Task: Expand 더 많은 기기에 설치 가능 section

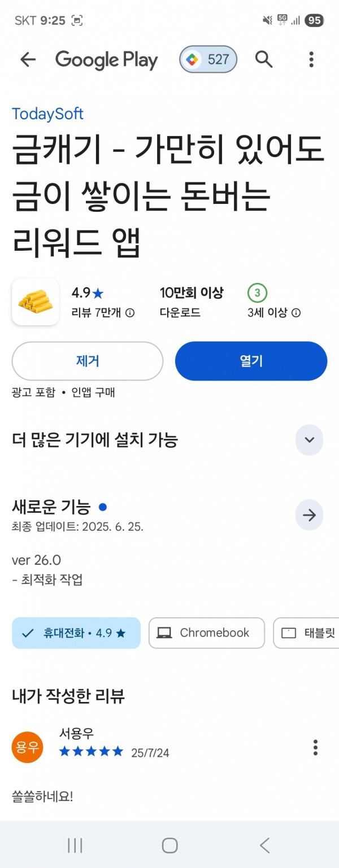Action: (x=310, y=440)
